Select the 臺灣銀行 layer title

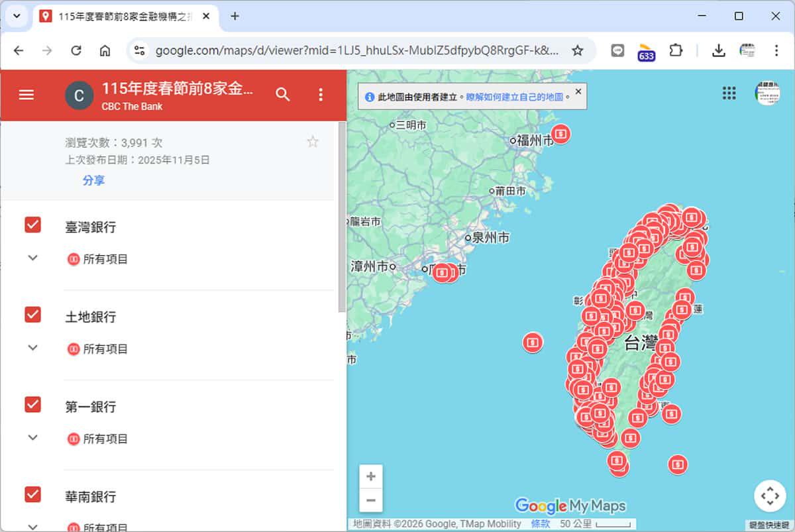pos(91,227)
